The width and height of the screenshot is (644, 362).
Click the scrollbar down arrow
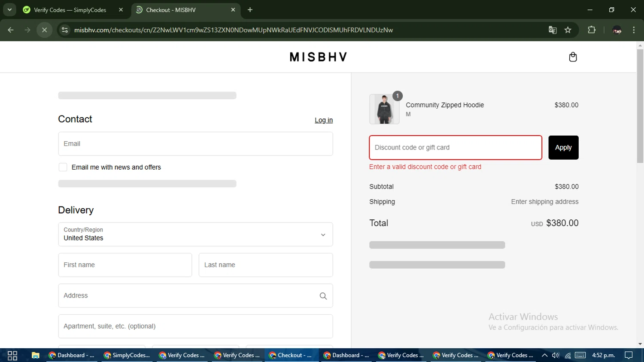click(x=640, y=344)
